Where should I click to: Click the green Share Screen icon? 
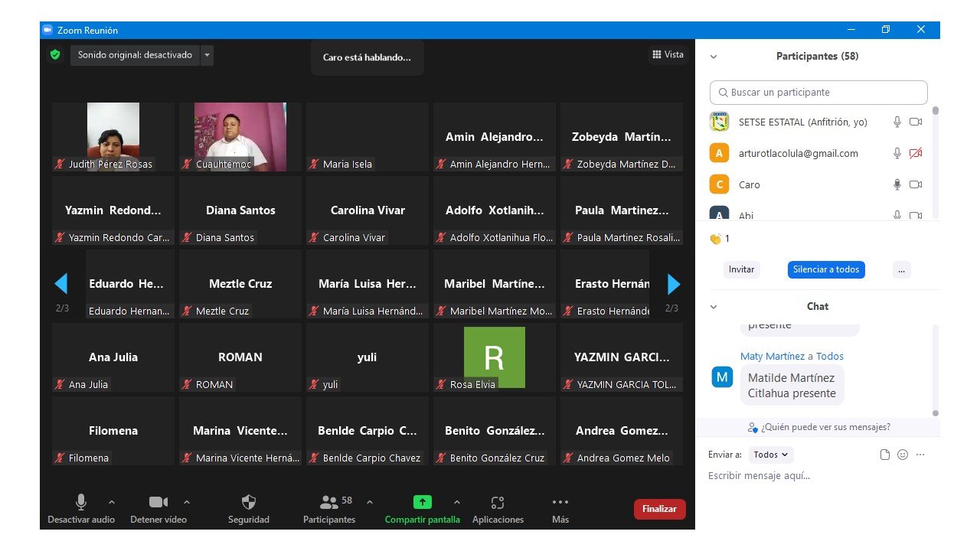422,503
